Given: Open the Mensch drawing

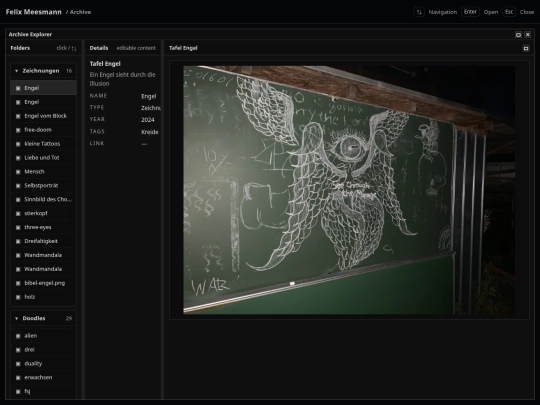Looking at the screenshot, I should (x=43, y=172).
